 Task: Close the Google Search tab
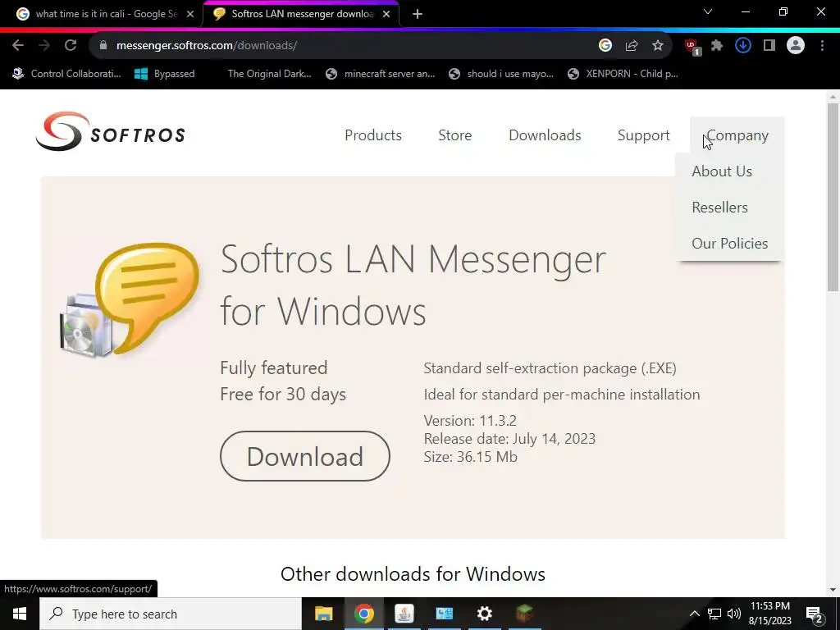tap(190, 14)
